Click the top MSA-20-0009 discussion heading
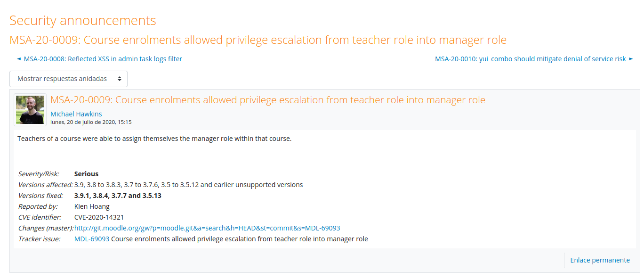Viewport: 644px width, 279px height. coord(258,40)
